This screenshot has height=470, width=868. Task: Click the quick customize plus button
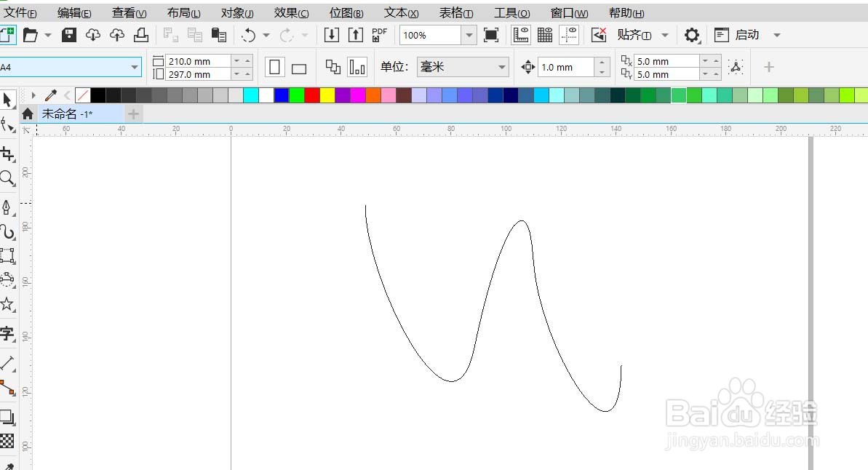pos(769,68)
